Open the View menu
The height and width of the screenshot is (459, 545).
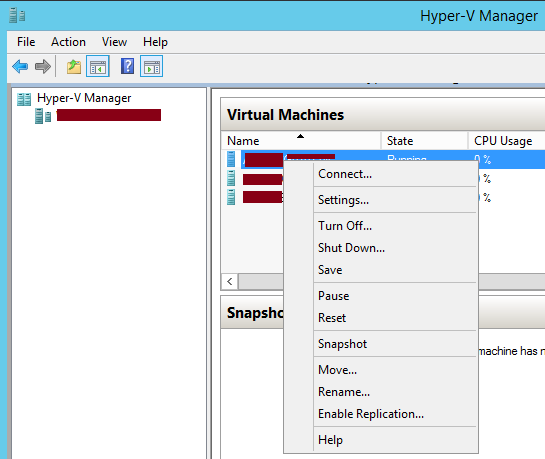click(114, 42)
